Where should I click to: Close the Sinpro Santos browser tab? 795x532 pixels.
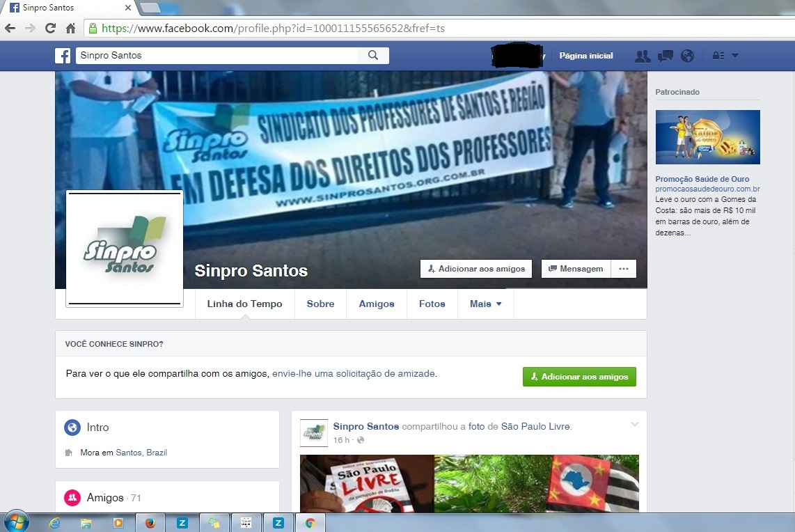point(128,8)
